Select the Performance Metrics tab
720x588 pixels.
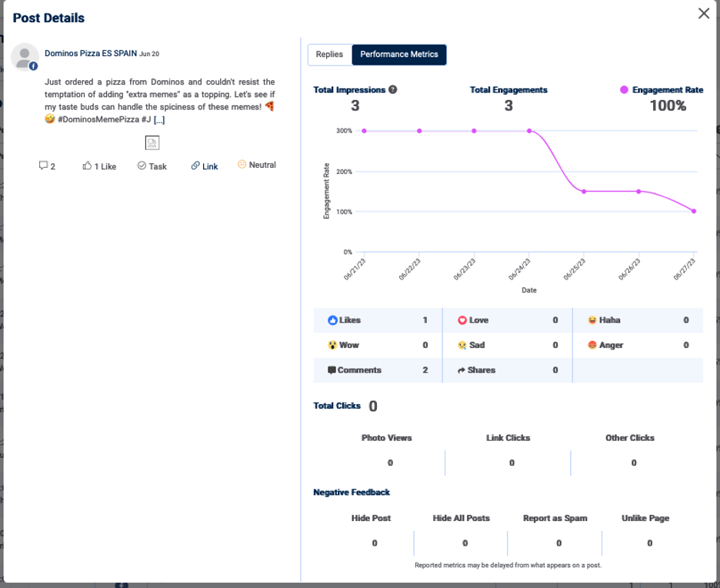[x=399, y=55]
